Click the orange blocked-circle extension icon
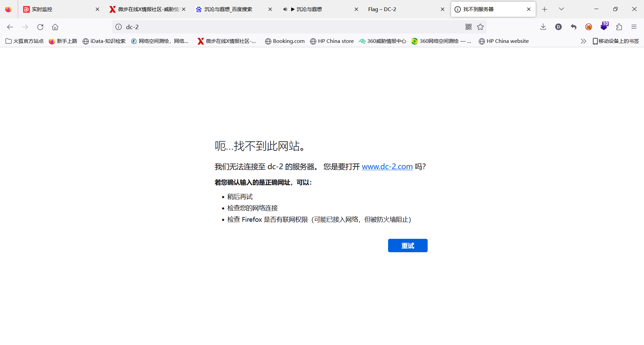644x345 pixels. click(589, 27)
